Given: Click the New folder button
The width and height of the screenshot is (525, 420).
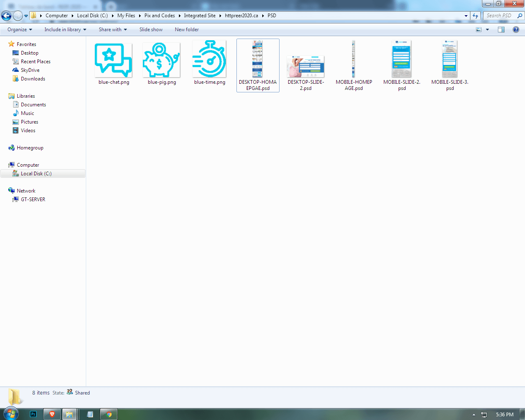Looking at the screenshot, I should click(187, 30).
